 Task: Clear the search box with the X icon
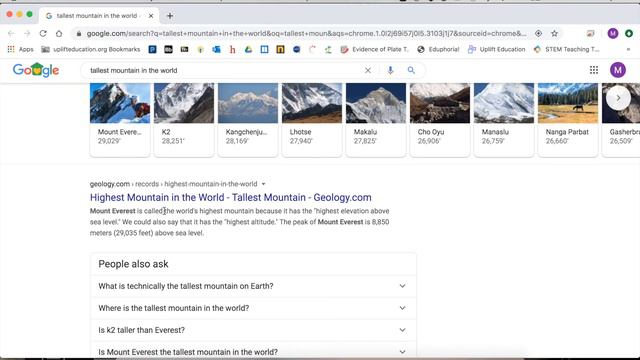368,70
